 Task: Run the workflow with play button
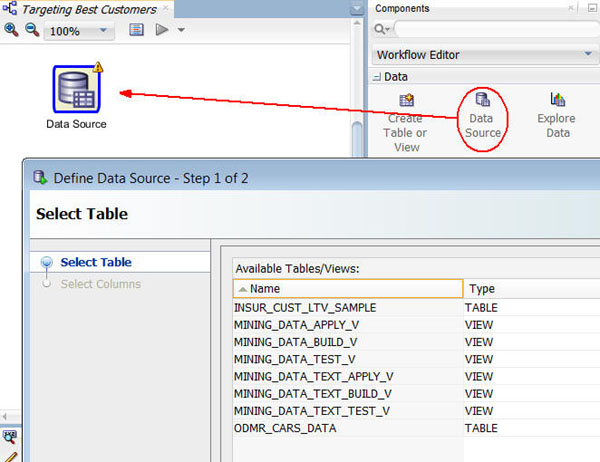[x=161, y=29]
